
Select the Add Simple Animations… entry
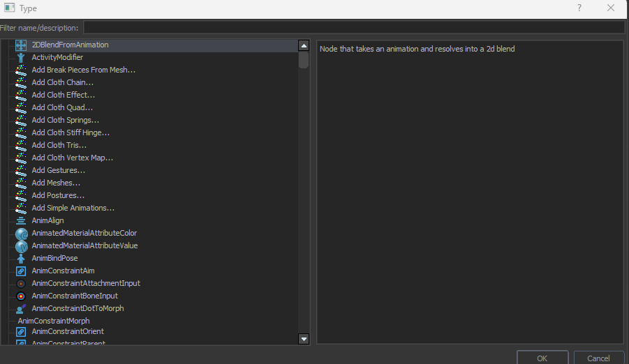pyautogui.click(x=73, y=208)
